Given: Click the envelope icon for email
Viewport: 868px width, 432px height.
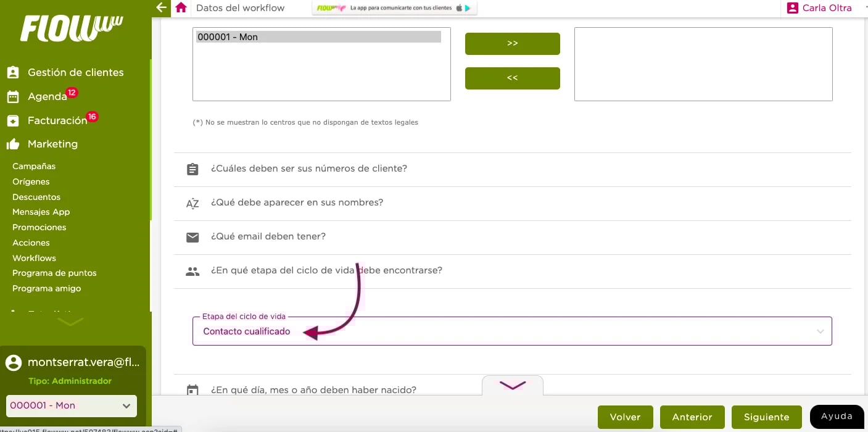Looking at the screenshot, I should click(x=192, y=237).
